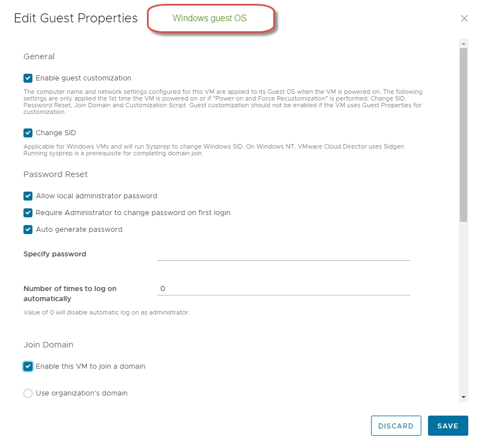Click the scrollbar down arrow
Screen dimensions: 480x448
tap(463, 397)
